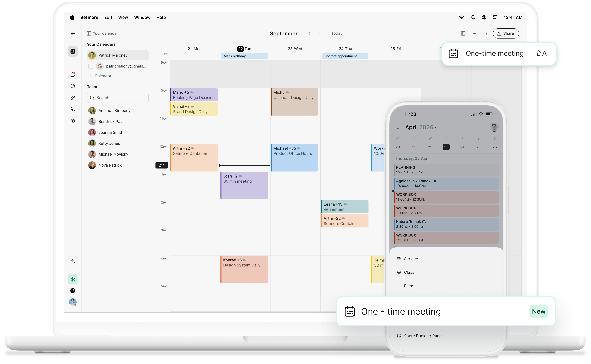
Task: Click the columns layout icon in the header
Action: click(x=463, y=33)
